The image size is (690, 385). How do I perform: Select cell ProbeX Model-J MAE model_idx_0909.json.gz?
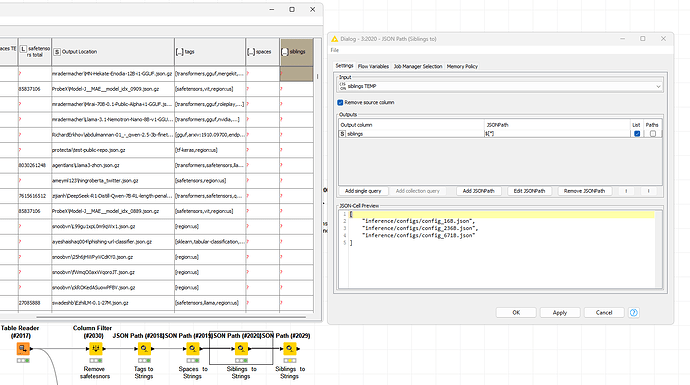(113, 89)
